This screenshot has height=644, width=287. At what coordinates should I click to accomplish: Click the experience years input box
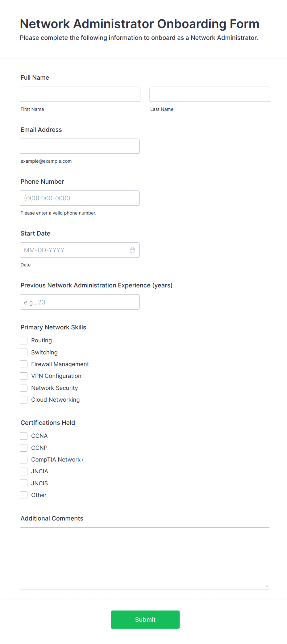tap(80, 302)
